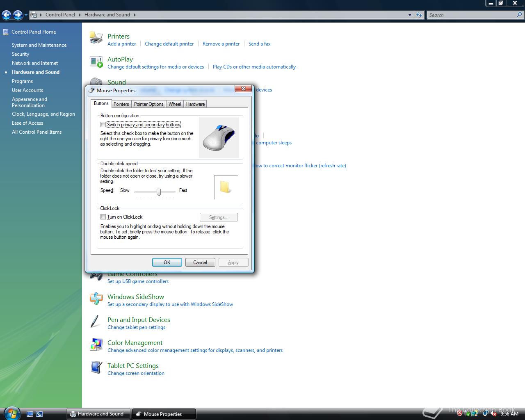Click Hardware and Sound taskbar button

click(x=98, y=414)
